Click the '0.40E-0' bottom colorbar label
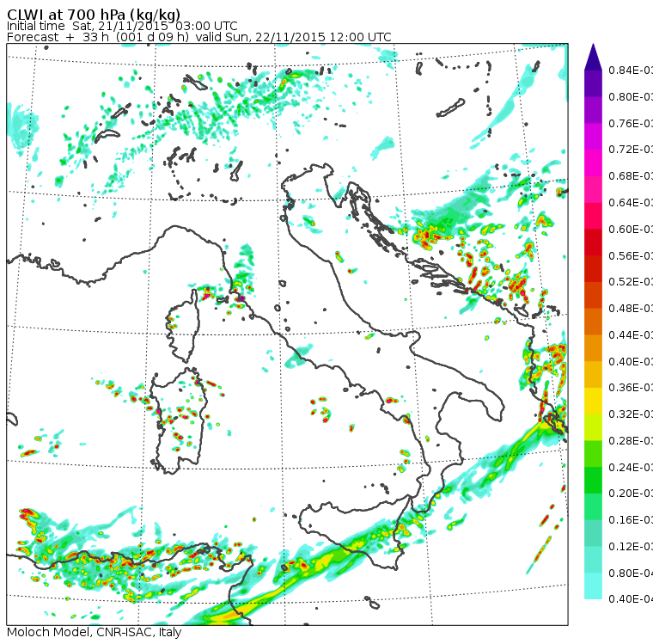 pos(631,599)
